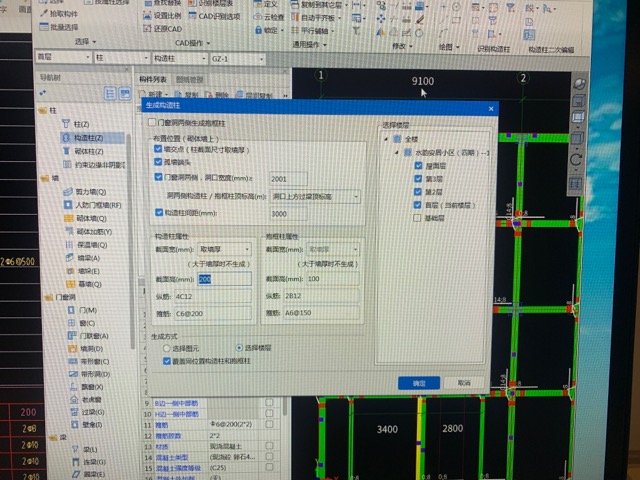Viewport: 640px width, 480px height.
Task: Uncheck the 墙交点 checkbox
Action: pos(158,149)
